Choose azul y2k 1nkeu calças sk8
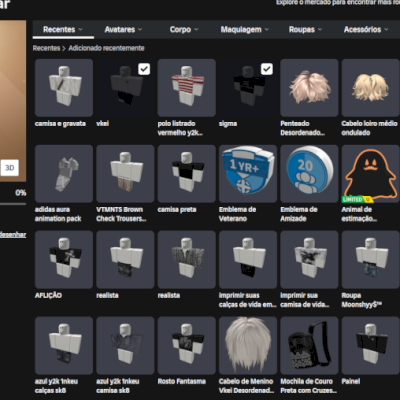The height and width of the screenshot is (400, 400). (64, 345)
